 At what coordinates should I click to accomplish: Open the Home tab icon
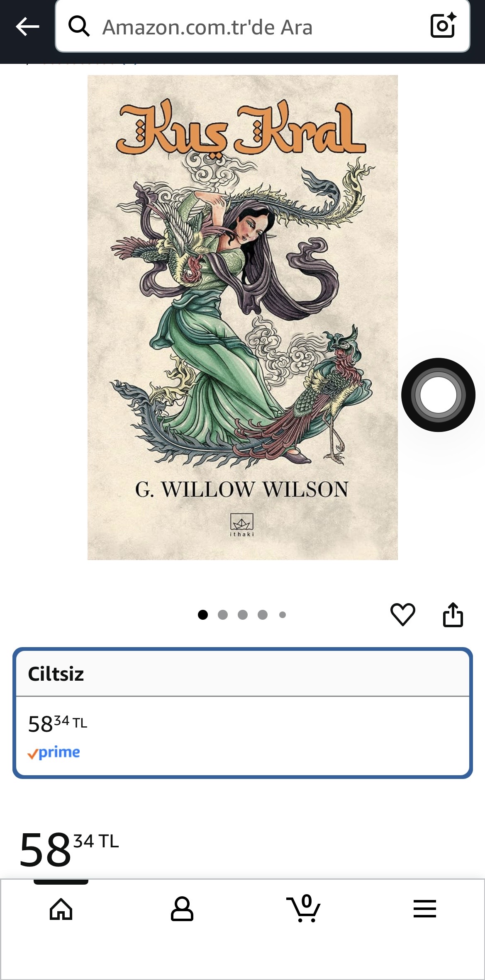[x=61, y=909]
